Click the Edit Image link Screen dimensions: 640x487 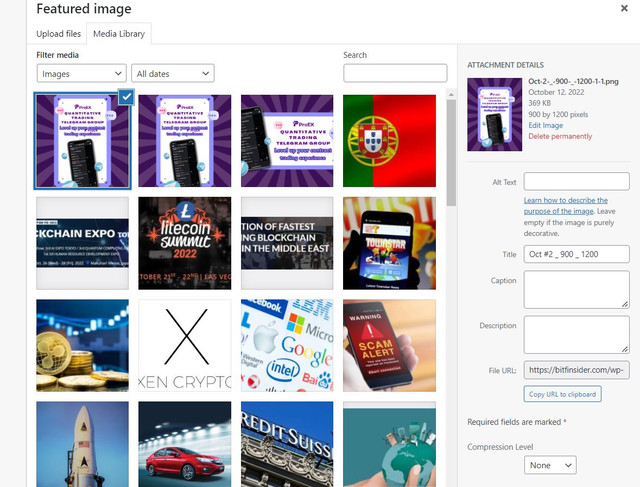(545, 125)
